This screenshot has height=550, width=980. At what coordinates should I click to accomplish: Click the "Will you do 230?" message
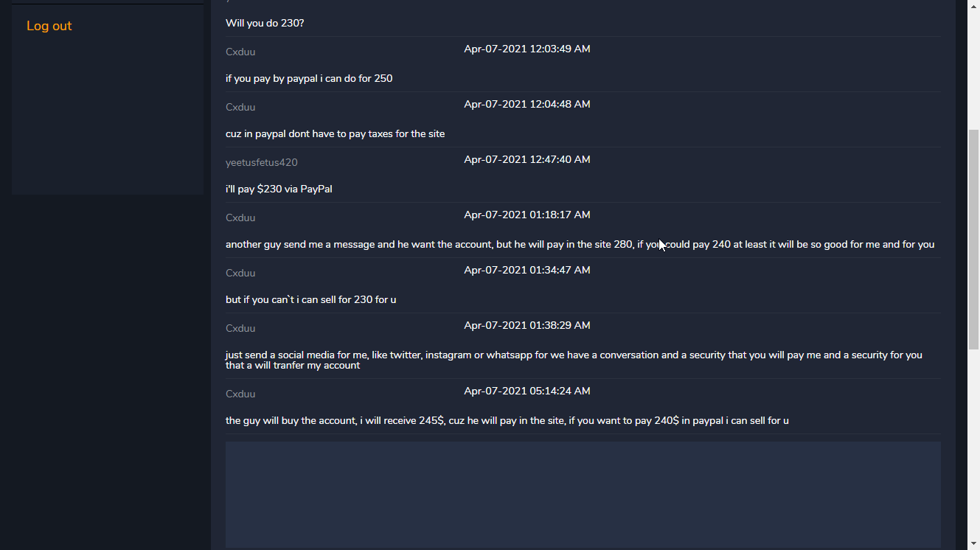pyautogui.click(x=265, y=23)
